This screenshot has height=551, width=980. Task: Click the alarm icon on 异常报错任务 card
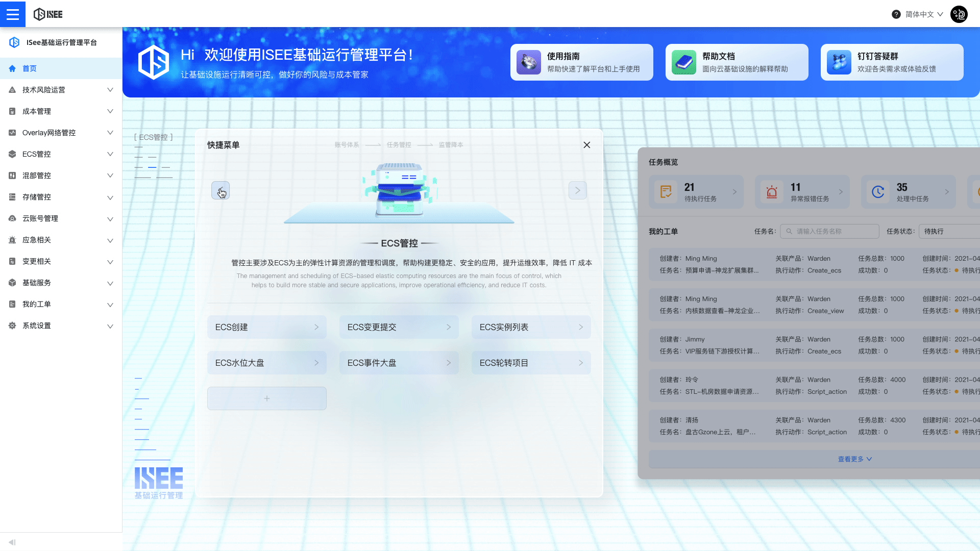771,192
